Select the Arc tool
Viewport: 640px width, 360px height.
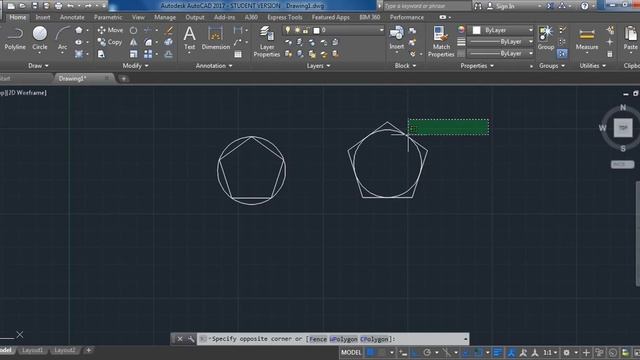tap(62, 39)
